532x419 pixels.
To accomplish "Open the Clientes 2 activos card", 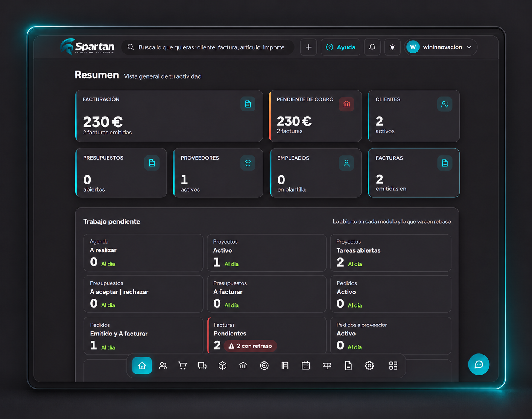I will pos(414,116).
